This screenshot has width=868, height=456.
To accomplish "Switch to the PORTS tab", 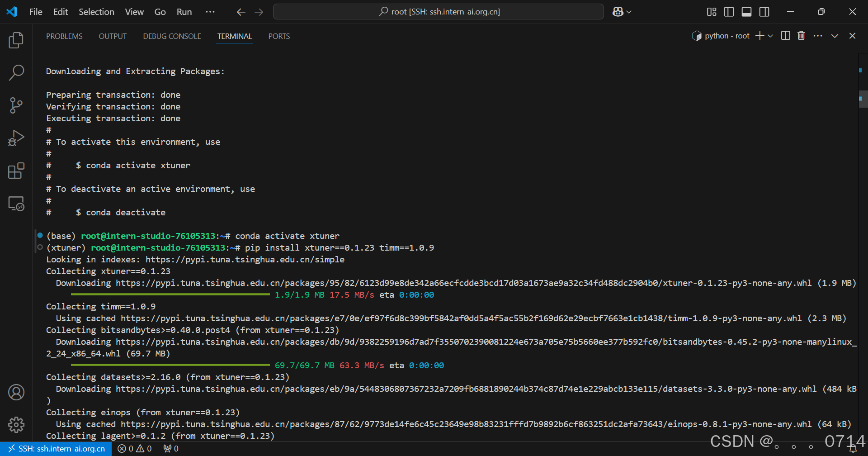I will tap(279, 36).
